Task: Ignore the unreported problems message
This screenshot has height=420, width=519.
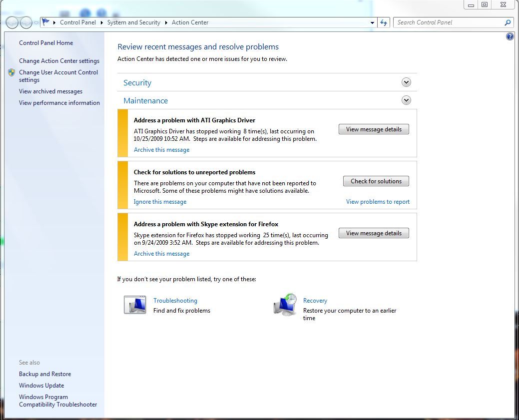Action: coord(160,201)
